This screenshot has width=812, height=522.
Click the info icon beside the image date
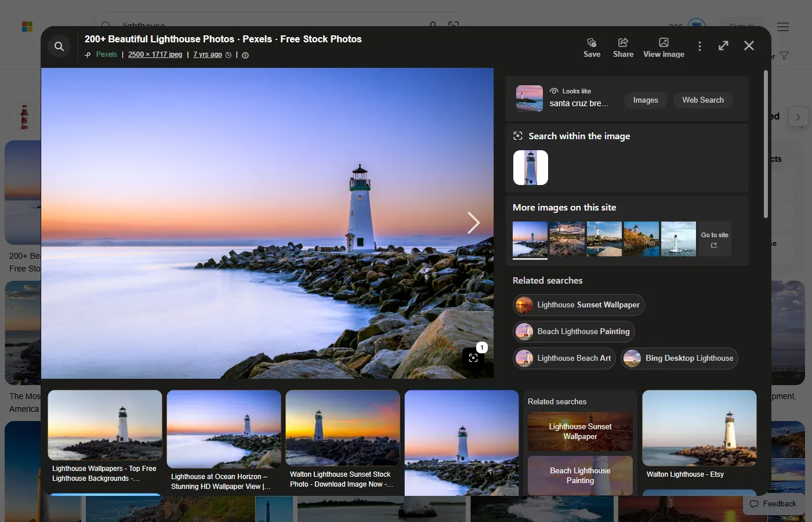(x=245, y=55)
